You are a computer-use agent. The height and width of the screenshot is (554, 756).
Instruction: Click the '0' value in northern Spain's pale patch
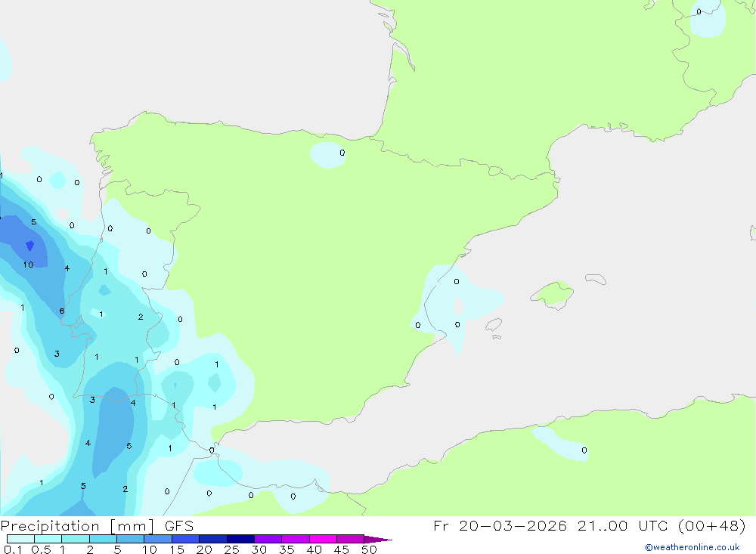coord(342,153)
